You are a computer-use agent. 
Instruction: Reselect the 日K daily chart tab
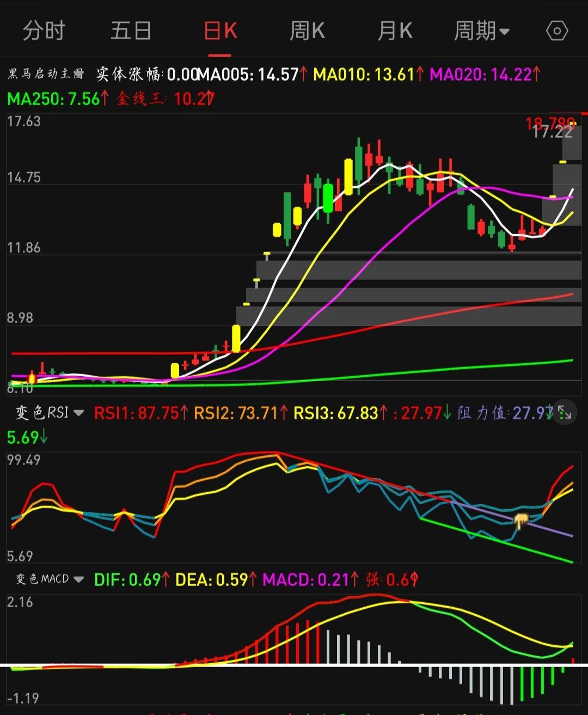coord(220,31)
